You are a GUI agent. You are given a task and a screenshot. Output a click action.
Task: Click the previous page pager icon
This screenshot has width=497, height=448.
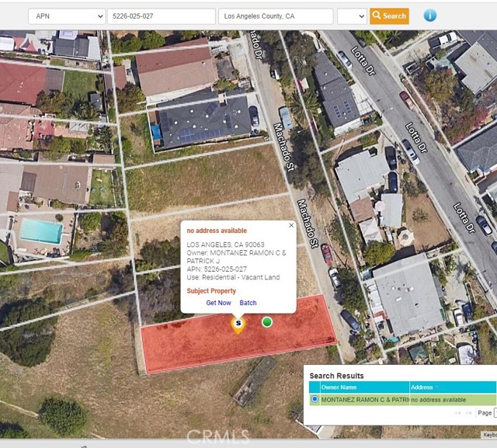469,412
